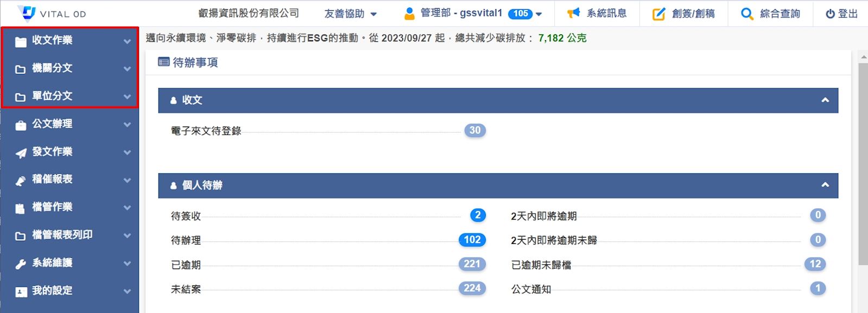The image size is (868, 313).
Task: Click the power icon to log out
Action: point(830,14)
